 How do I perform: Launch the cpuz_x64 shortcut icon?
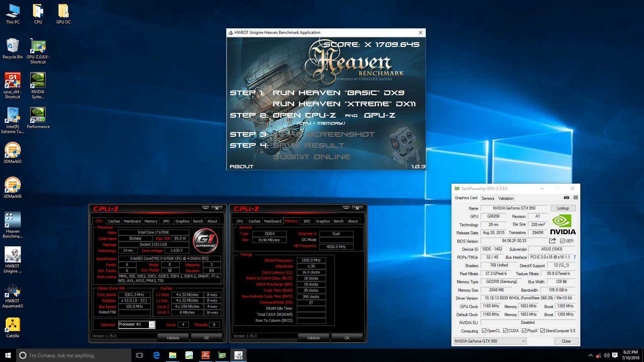click(x=12, y=86)
